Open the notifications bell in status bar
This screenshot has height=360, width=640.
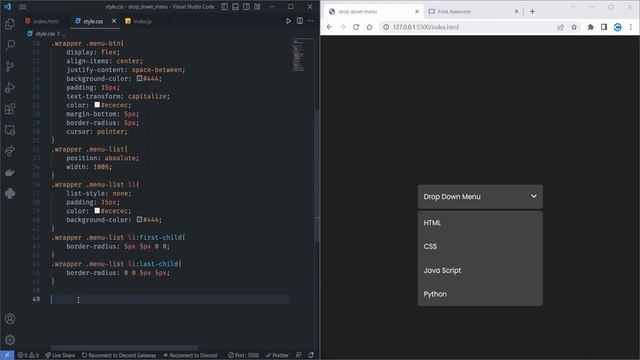point(311,355)
